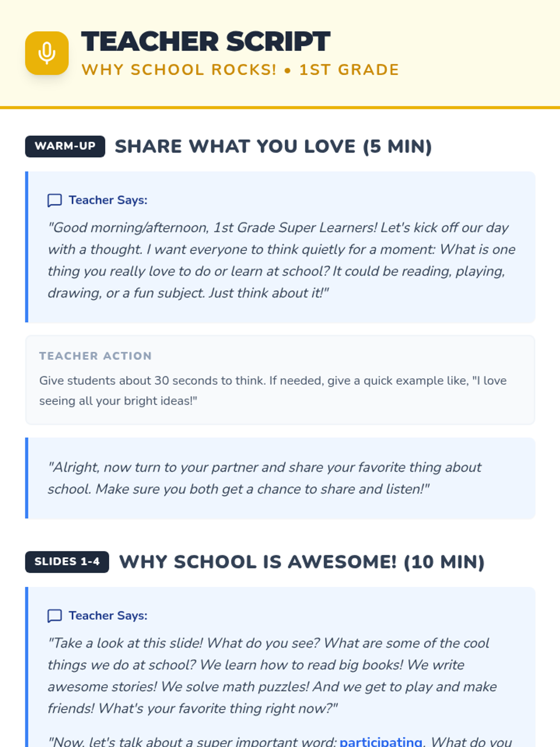The height and width of the screenshot is (747, 560).
Task: Click the first 'Teacher Says:' label
Action: [x=108, y=200]
